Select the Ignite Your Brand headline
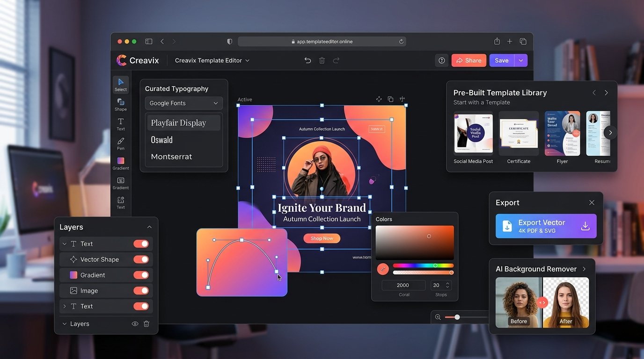This screenshot has width=644, height=359. pos(322,208)
